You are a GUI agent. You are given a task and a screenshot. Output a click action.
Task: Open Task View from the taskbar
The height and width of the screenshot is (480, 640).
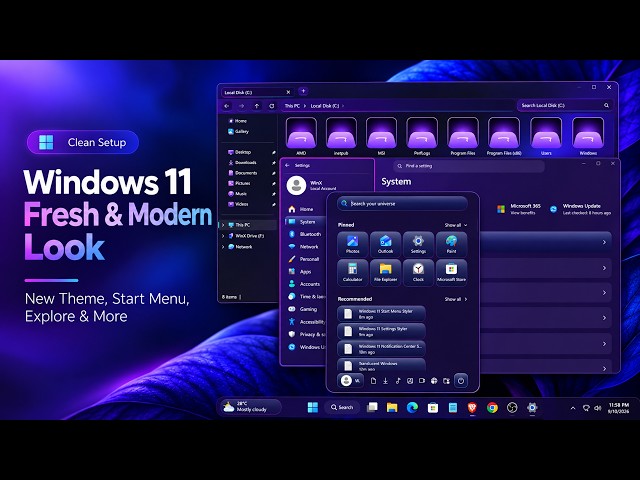coord(372,407)
